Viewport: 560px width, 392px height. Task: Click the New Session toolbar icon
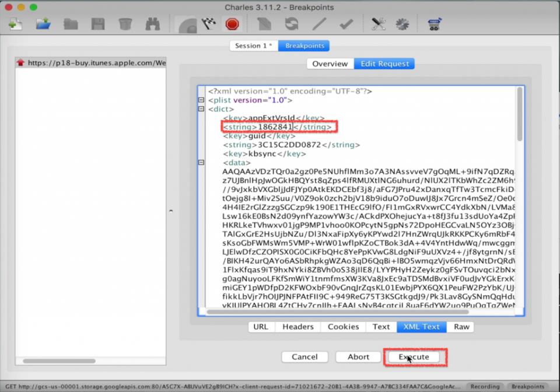pyautogui.click(x=16, y=24)
